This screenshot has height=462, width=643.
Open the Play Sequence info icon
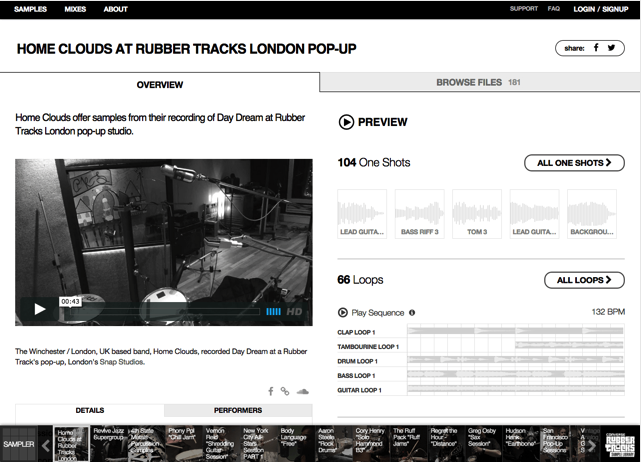click(x=412, y=312)
